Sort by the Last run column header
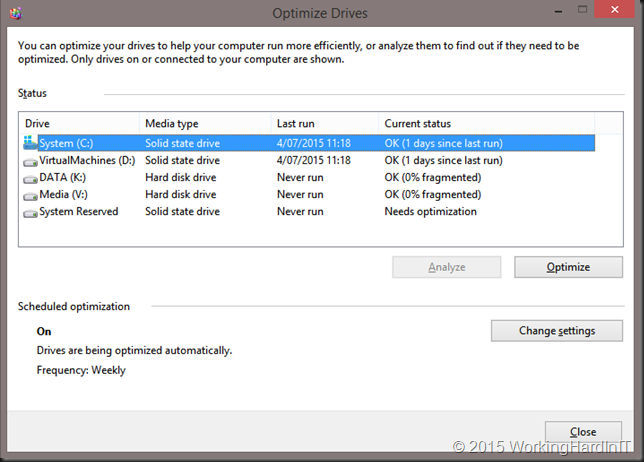The image size is (644, 462). tap(325, 124)
